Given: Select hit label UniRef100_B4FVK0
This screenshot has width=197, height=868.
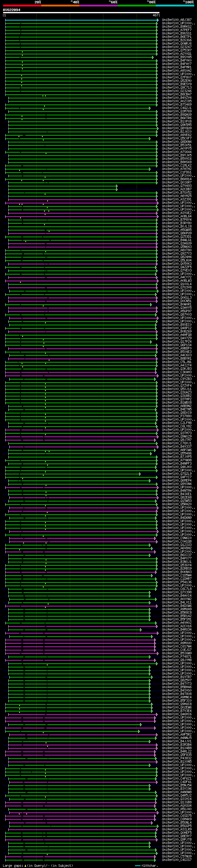Looking at the screenshot, I should (177, 61).
